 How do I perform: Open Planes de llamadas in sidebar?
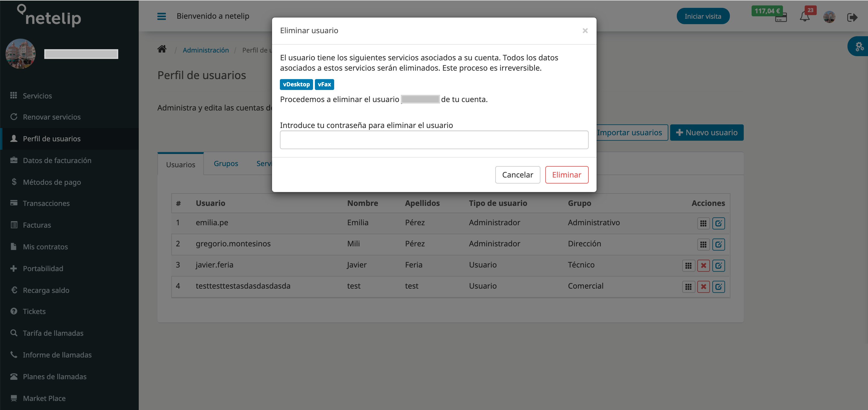coord(69,376)
